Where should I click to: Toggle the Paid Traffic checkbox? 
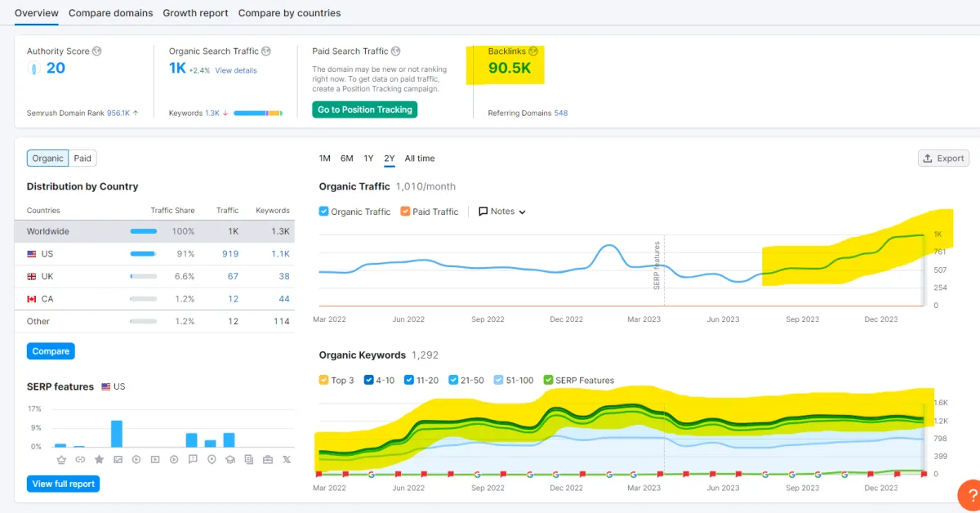406,212
